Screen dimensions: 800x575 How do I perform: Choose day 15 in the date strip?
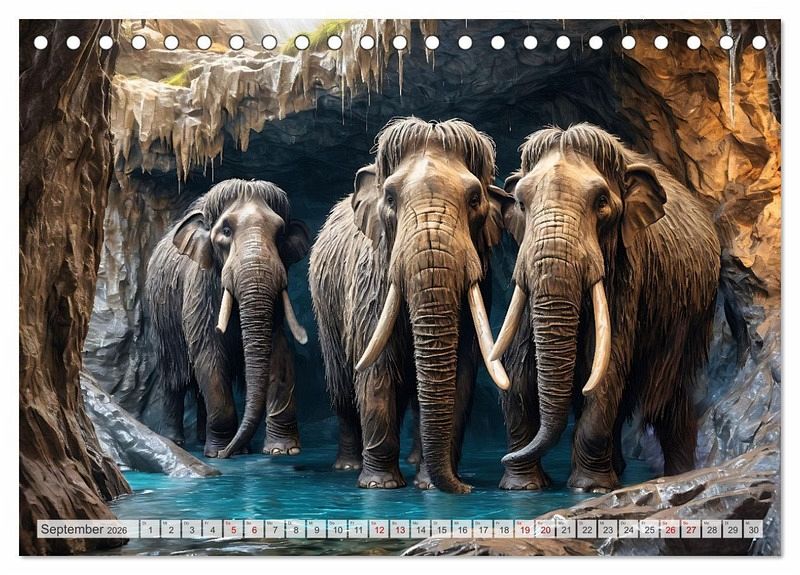point(441,529)
